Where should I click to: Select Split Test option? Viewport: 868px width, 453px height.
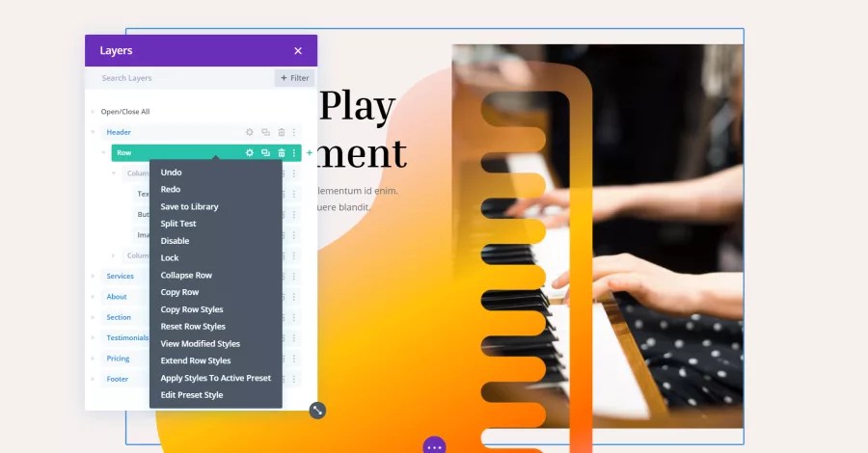(x=178, y=224)
